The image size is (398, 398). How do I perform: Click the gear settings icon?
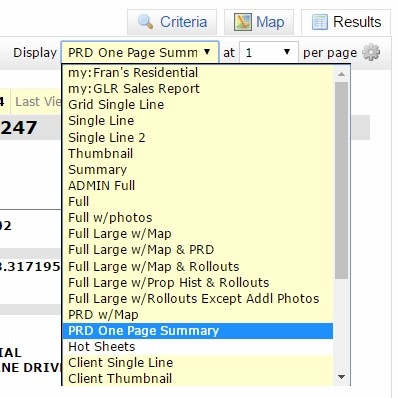click(x=371, y=52)
